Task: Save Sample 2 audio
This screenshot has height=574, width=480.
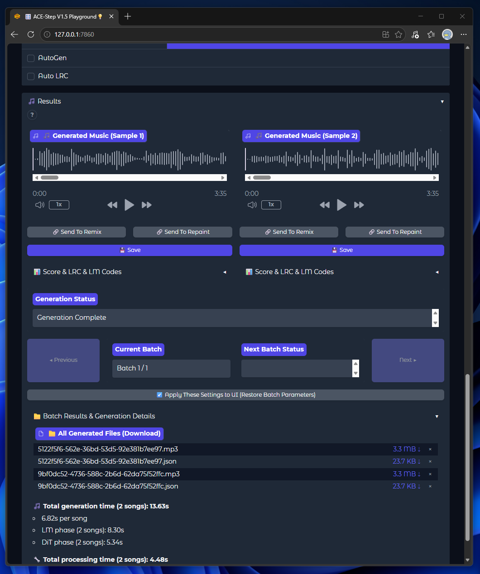Action: (342, 250)
